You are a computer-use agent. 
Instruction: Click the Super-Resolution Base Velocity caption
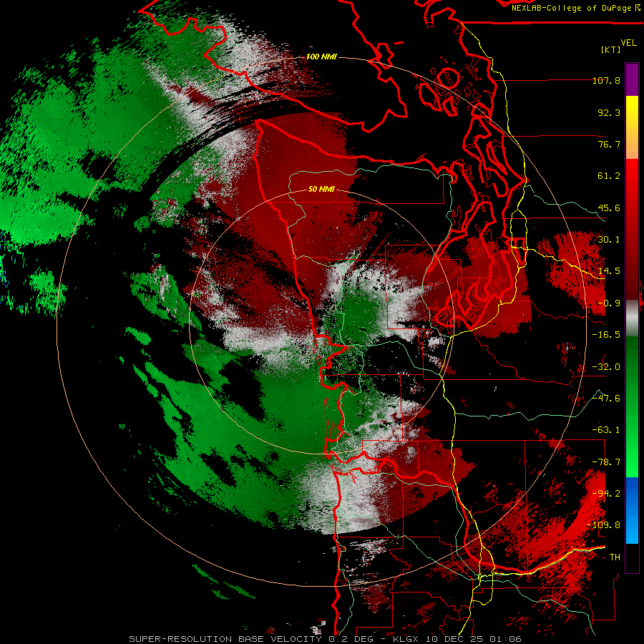(x=326, y=639)
